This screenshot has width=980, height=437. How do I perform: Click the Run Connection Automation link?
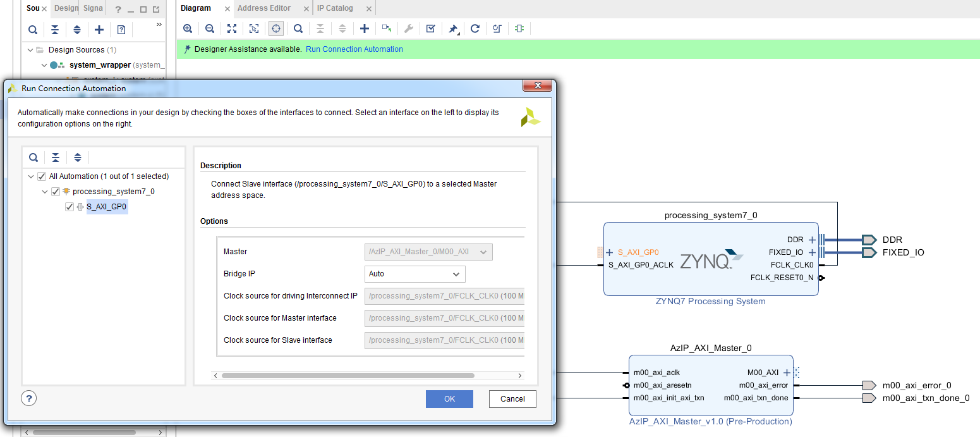point(354,49)
